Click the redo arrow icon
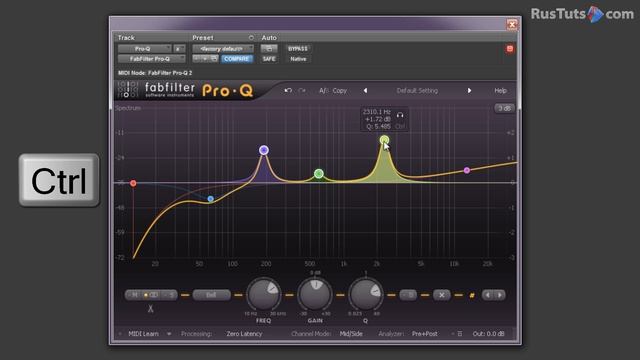 pyautogui.click(x=302, y=90)
